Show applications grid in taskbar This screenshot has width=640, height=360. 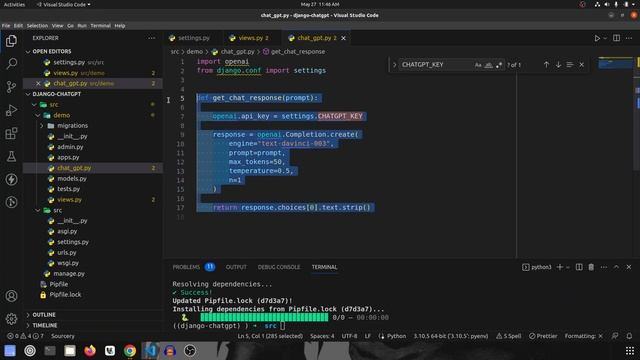coord(630,351)
